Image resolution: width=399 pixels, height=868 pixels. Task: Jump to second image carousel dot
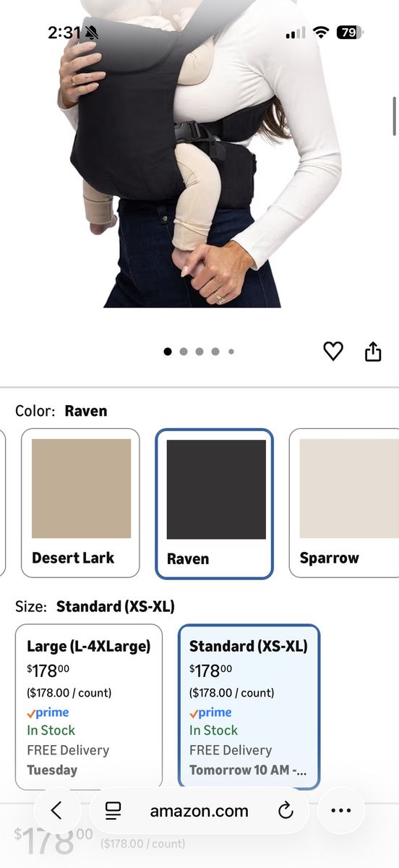[x=184, y=352]
